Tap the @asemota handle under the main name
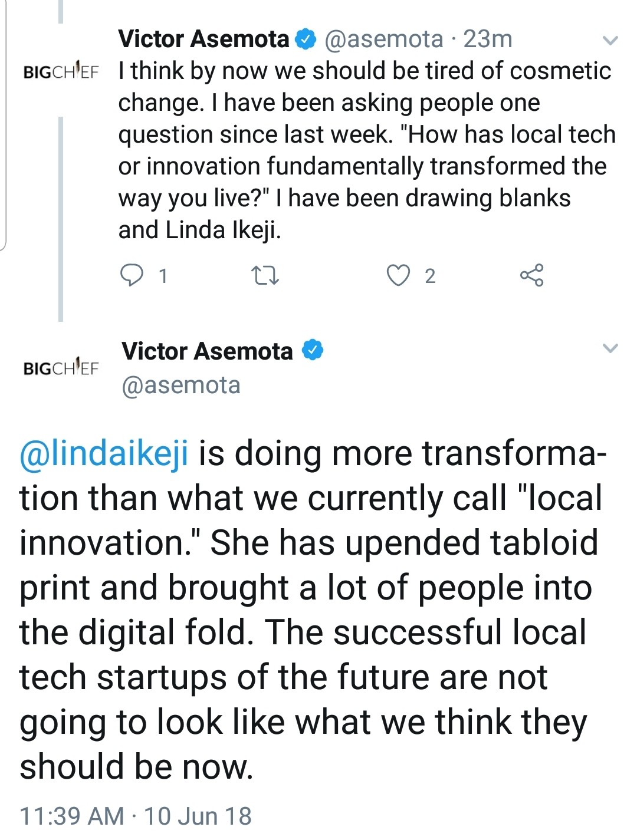 (181, 386)
